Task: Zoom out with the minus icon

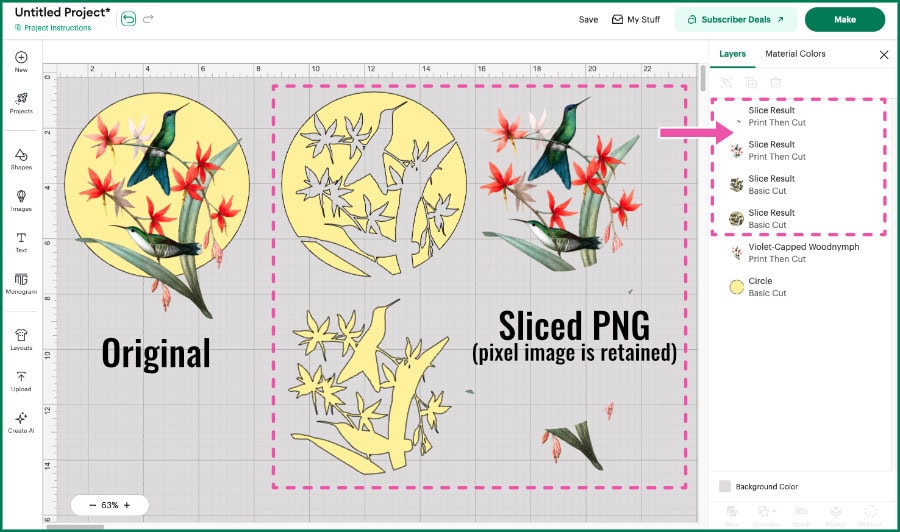Action: [92, 505]
